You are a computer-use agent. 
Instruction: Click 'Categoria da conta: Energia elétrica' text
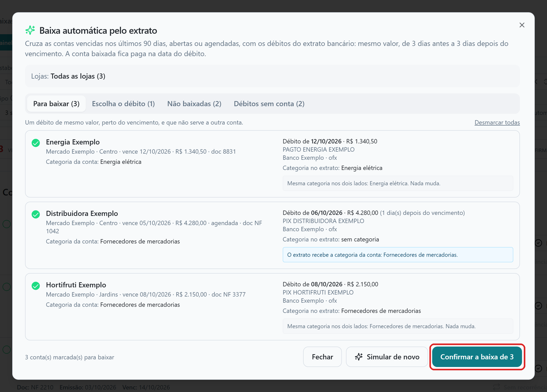[x=94, y=162]
